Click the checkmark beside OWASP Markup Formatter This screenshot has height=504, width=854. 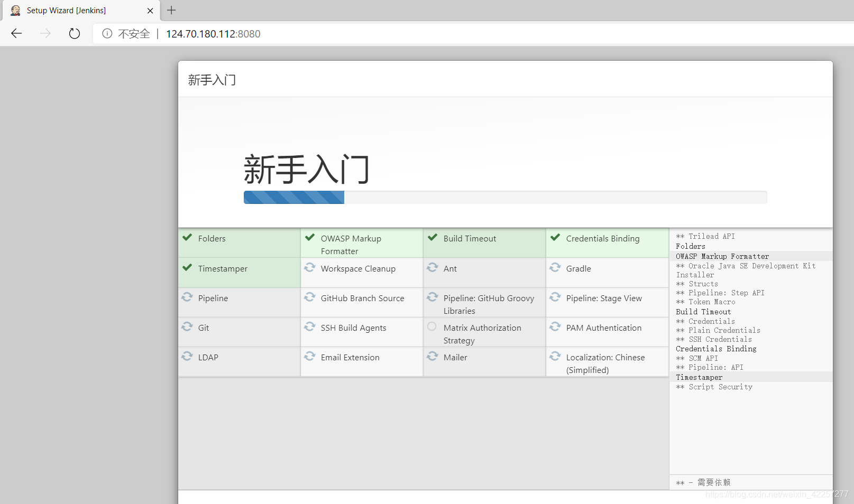(310, 237)
